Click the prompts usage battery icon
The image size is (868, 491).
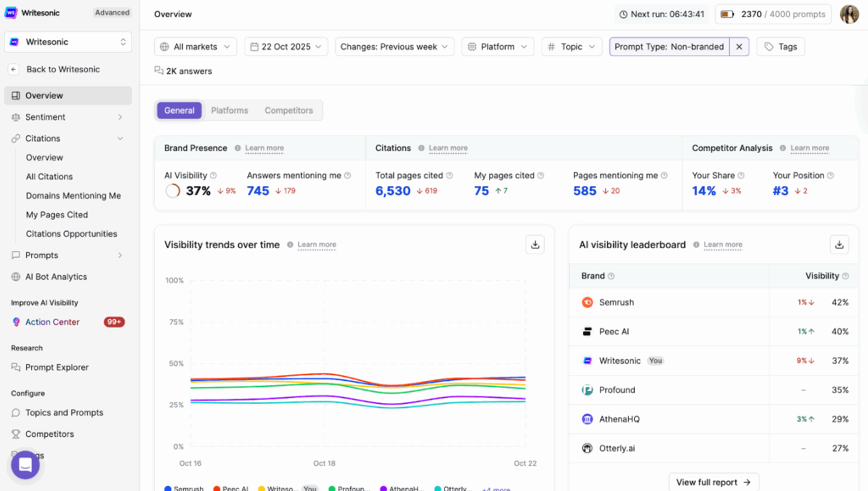727,14
